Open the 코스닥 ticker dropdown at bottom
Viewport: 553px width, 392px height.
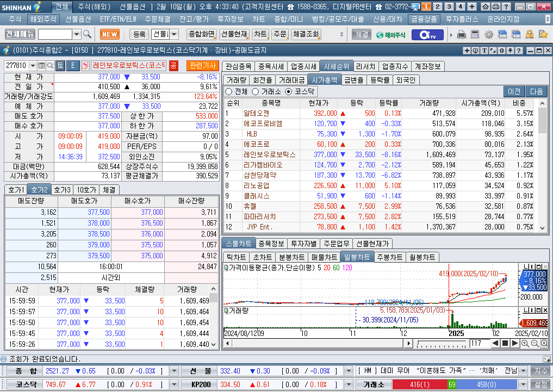click(x=174, y=384)
